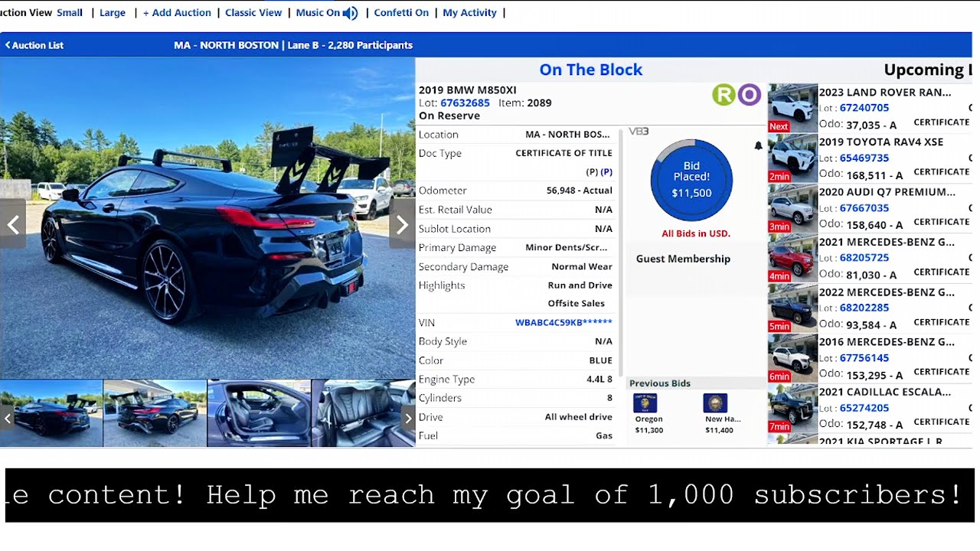Open lot 65469735 Toyota RAV4 link

[x=864, y=158]
